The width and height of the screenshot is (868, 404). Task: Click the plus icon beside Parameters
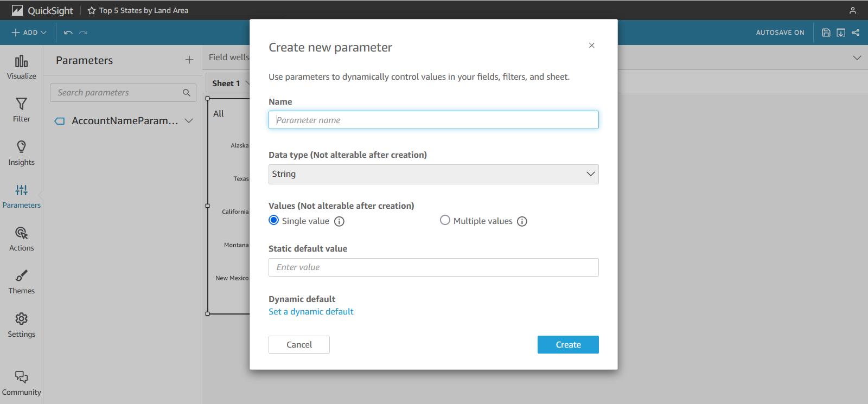tap(189, 60)
